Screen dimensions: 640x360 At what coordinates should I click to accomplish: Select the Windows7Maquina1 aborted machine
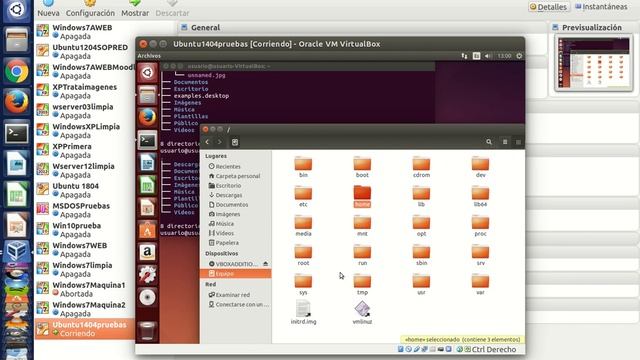coord(85,289)
